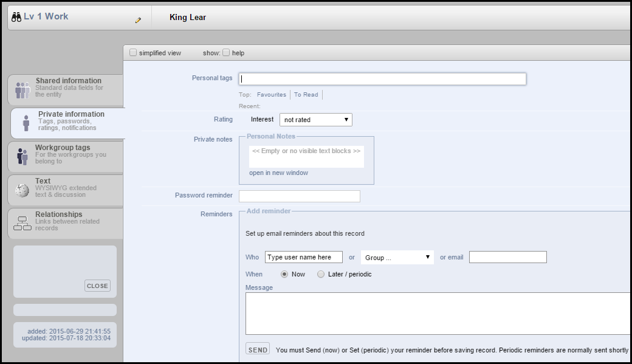Viewport: 632px width, 364px height.
Task: Select the Later / periodic radio button
Action: 320,274
